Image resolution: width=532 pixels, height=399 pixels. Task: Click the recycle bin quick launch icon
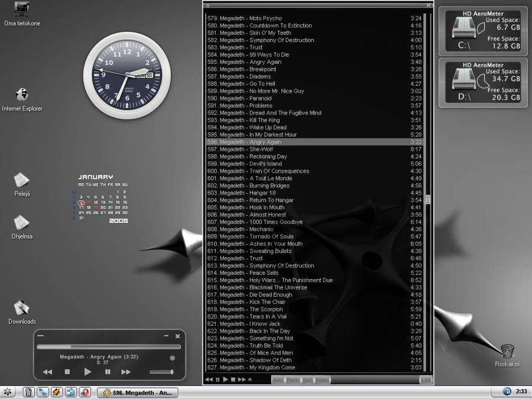coord(28,392)
